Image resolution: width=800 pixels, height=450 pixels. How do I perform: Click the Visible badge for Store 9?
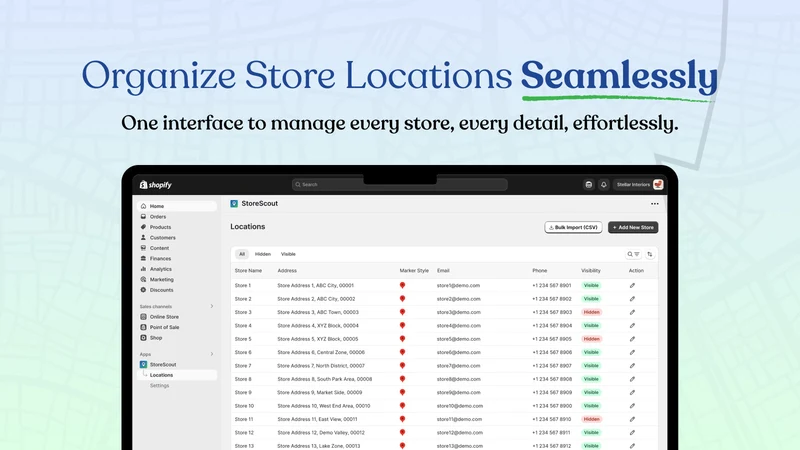[x=591, y=392]
